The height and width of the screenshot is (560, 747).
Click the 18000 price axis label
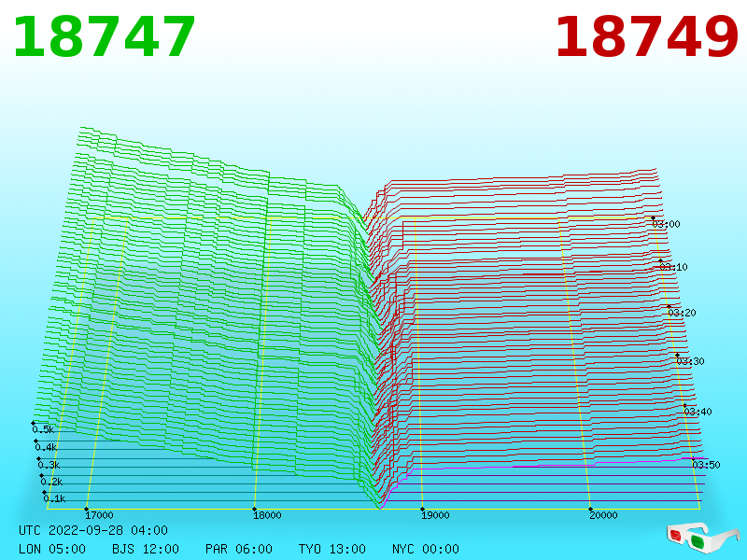267,515
